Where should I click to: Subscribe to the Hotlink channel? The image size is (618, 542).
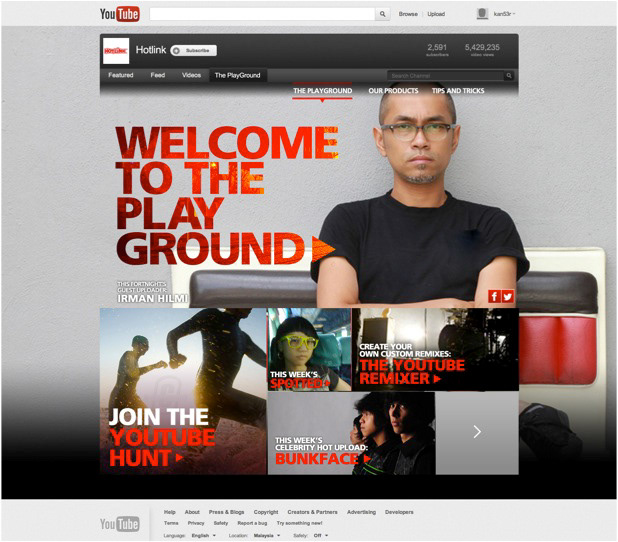194,50
